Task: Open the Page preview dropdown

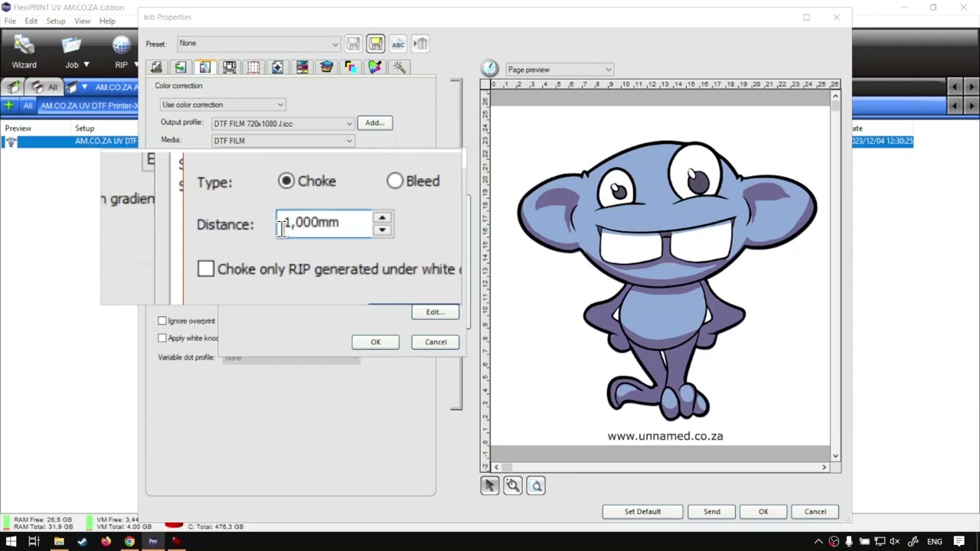Action: point(559,70)
